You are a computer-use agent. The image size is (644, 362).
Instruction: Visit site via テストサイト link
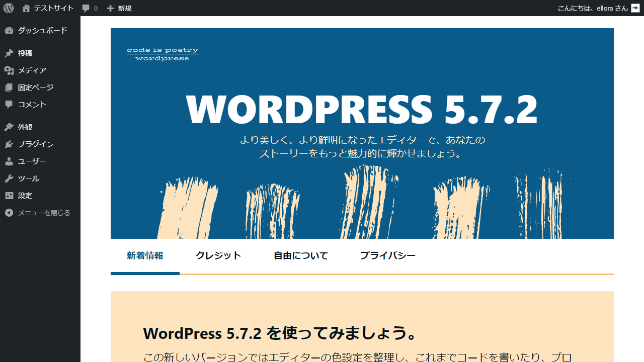click(x=53, y=8)
